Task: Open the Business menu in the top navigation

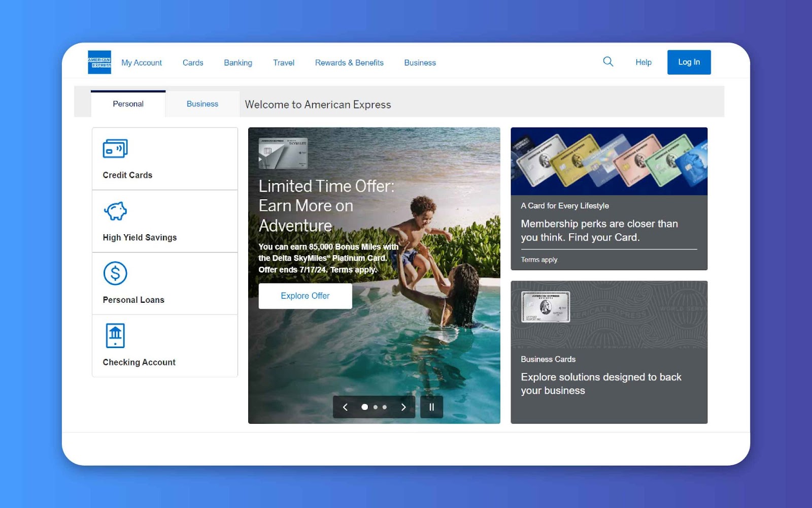Action: 420,62
